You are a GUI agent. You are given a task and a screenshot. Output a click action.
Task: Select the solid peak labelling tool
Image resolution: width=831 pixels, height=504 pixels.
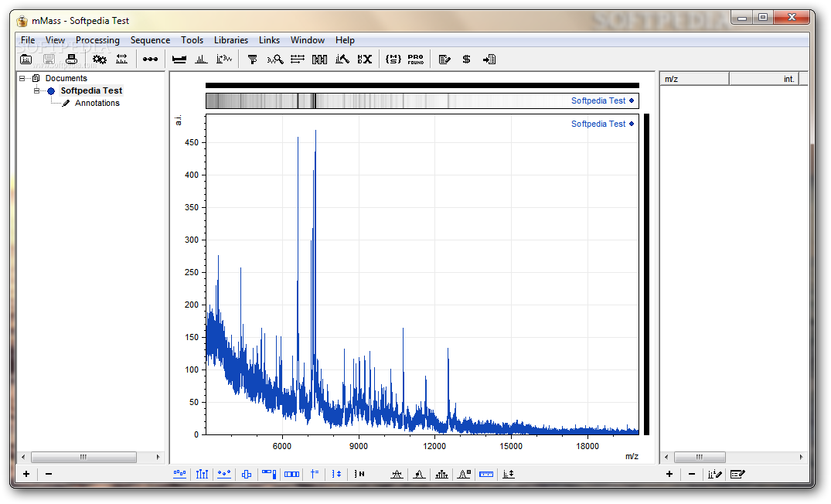click(419, 475)
